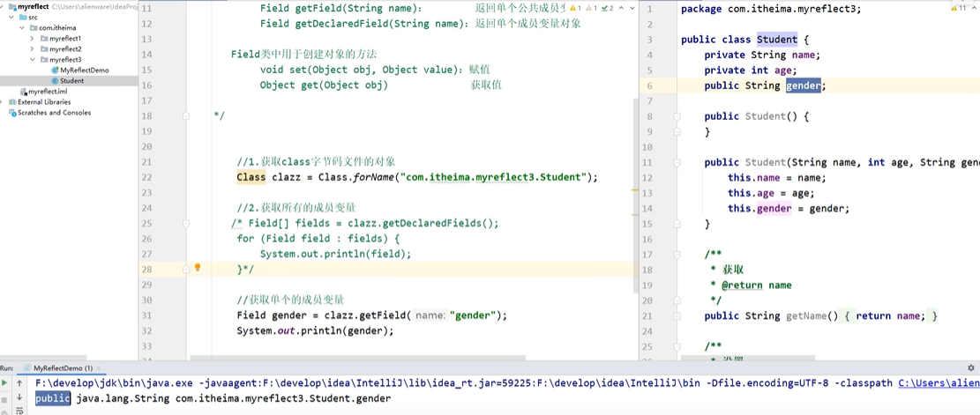Select Student class in project tree

click(71, 81)
